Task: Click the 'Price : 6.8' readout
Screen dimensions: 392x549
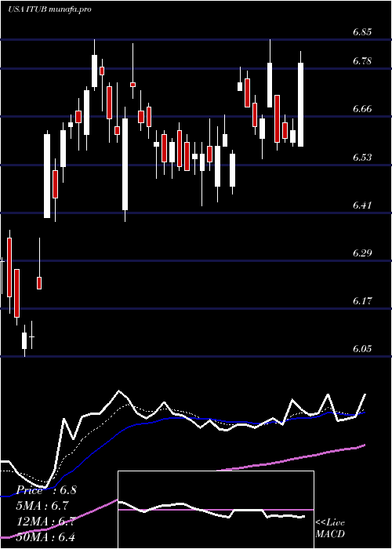Action: (x=46, y=490)
